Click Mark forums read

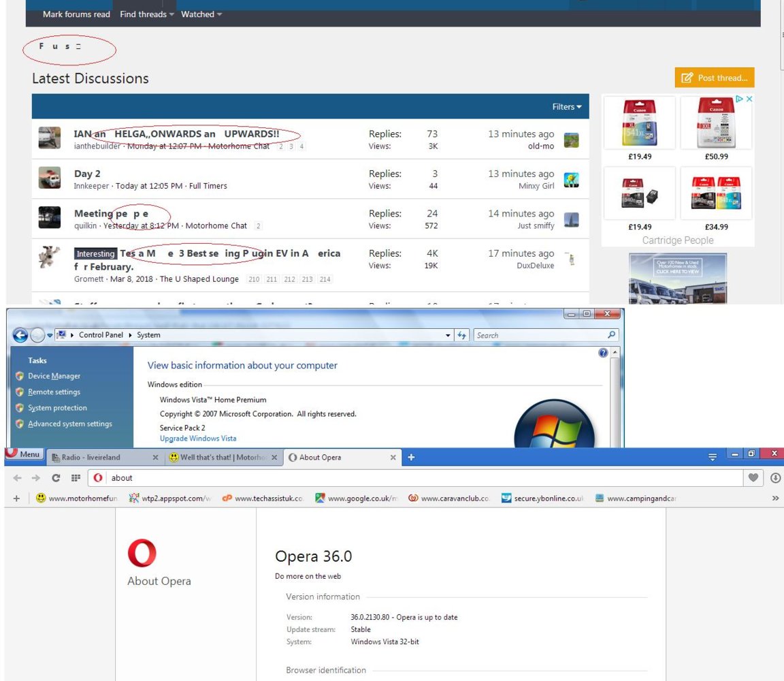pyautogui.click(x=76, y=14)
